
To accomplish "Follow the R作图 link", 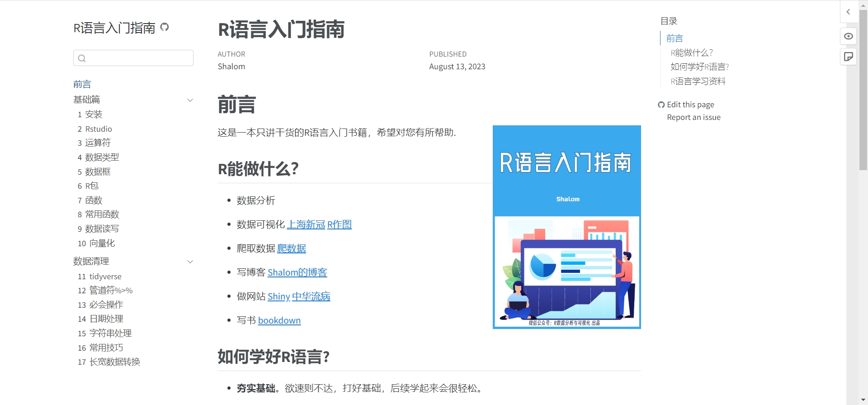I will 340,224.
